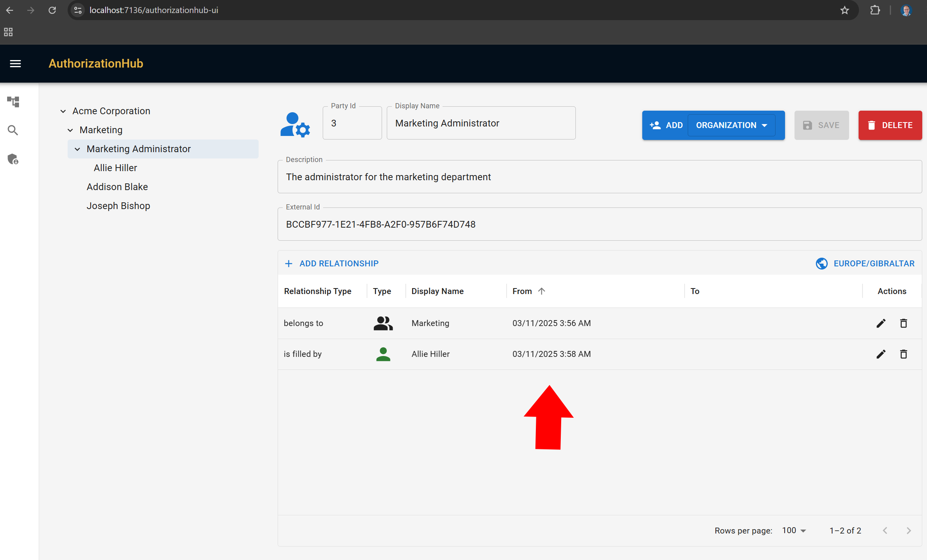Image resolution: width=927 pixels, height=560 pixels.
Task: Open the search page from sidebar
Action: [13, 130]
